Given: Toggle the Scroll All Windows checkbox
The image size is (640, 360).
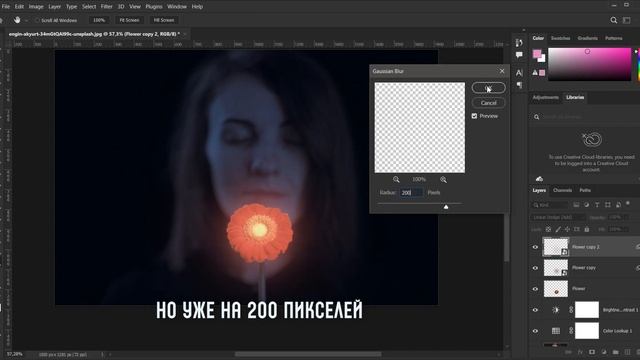Looking at the screenshot, I should (37, 20).
